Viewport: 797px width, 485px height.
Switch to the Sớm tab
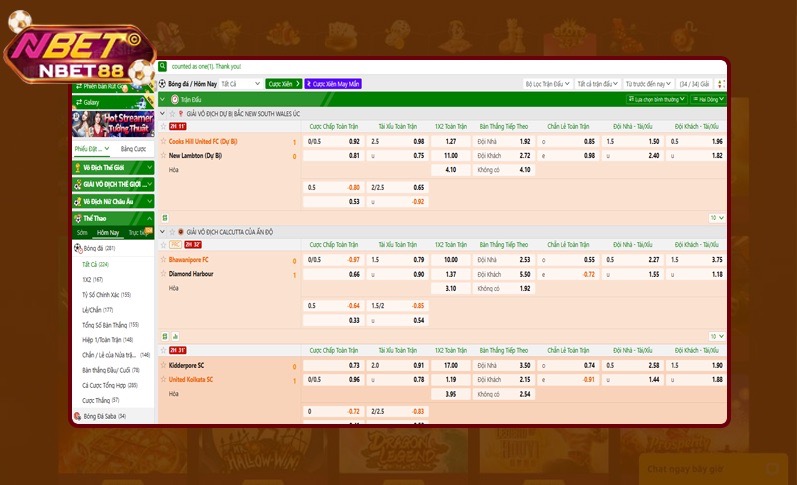[x=82, y=232]
